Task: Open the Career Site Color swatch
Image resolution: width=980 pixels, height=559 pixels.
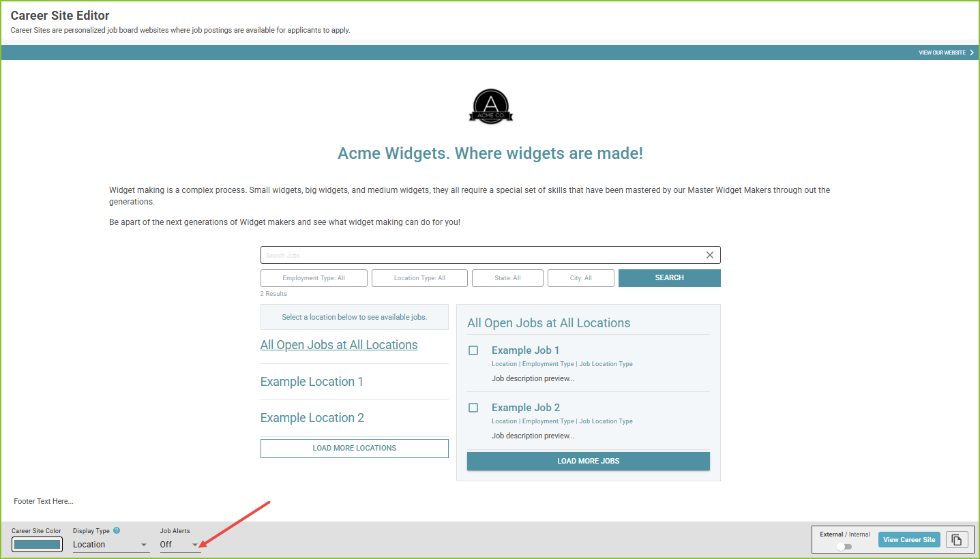Action: [37, 545]
